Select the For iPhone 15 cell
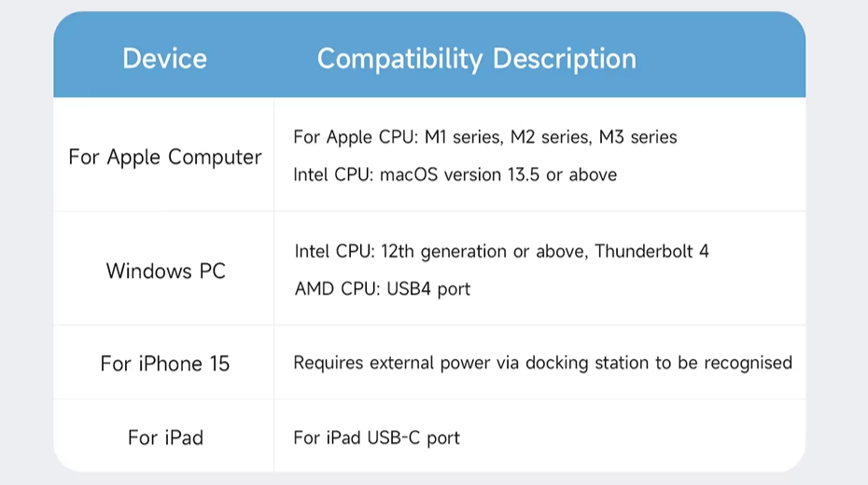 pos(165,363)
